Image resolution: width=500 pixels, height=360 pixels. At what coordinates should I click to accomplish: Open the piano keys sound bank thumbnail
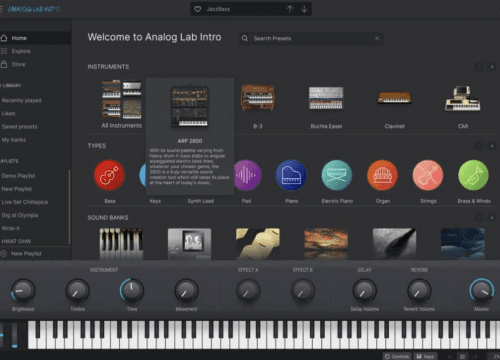[x=121, y=244]
